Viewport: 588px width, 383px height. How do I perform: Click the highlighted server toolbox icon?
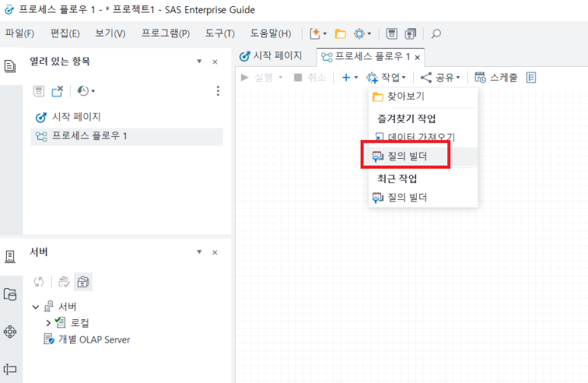pyautogui.click(x=83, y=282)
